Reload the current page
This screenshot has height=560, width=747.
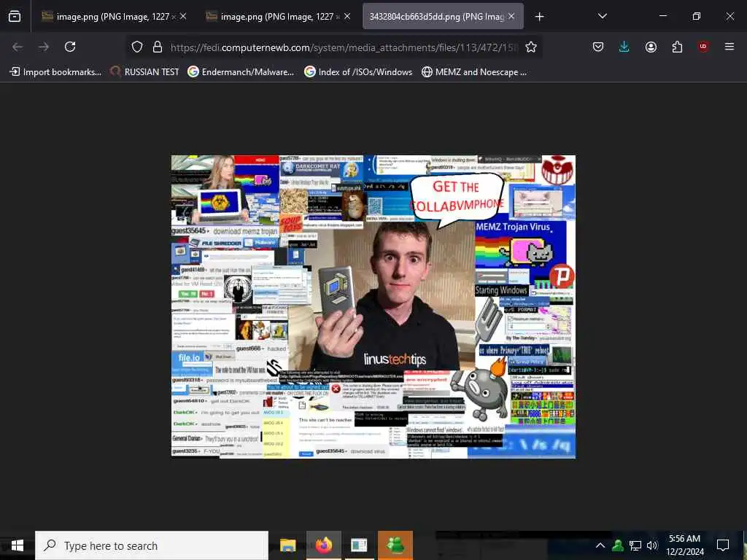click(x=70, y=47)
